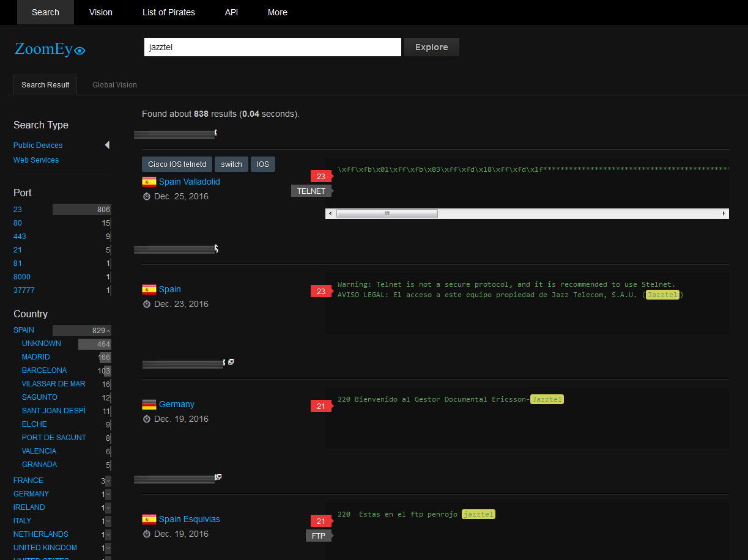Click the clock icon beside Dec. 25, 2016
This screenshot has width=748, height=560.
(x=147, y=197)
